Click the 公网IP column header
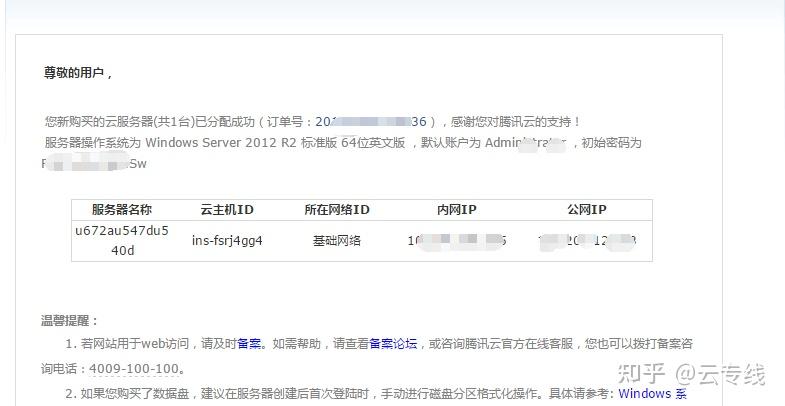This screenshot has height=406, width=785. point(587,210)
